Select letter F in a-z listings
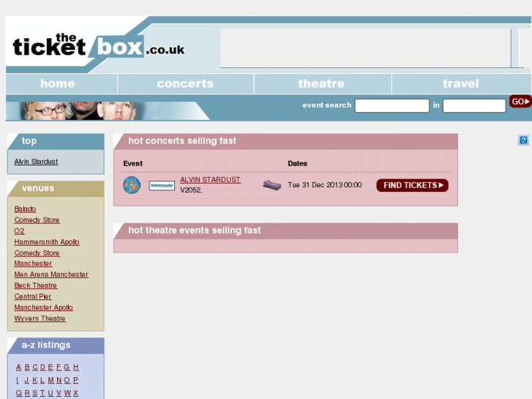532x399 pixels. (x=59, y=368)
